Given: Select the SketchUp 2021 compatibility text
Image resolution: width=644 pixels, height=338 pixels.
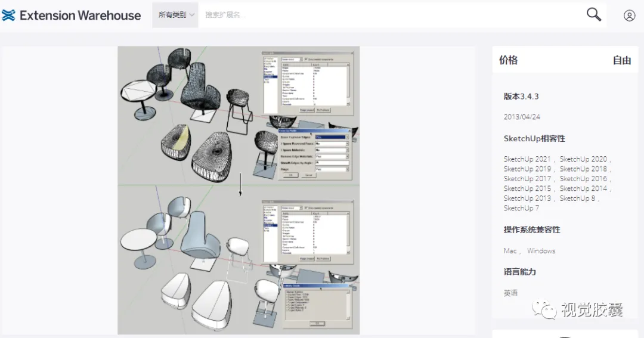Looking at the screenshot, I should pos(527,159).
